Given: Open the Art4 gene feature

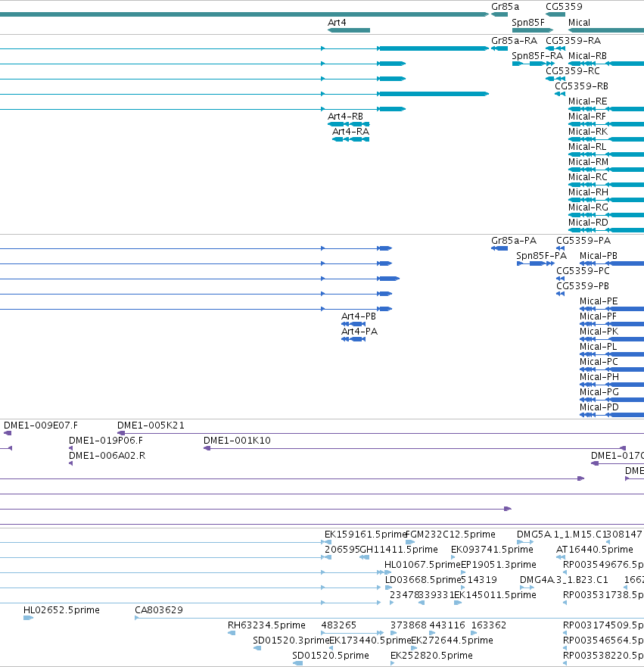Looking at the screenshot, I should [x=349, y=30].
